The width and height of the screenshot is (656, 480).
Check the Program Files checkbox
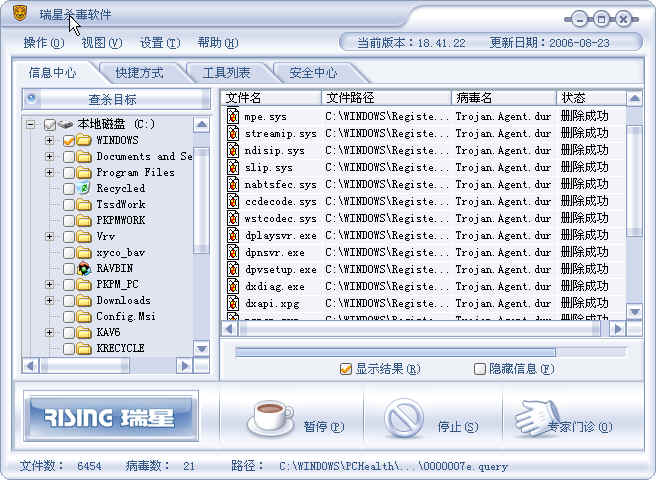pyautogui.click(x=69, y=172)
